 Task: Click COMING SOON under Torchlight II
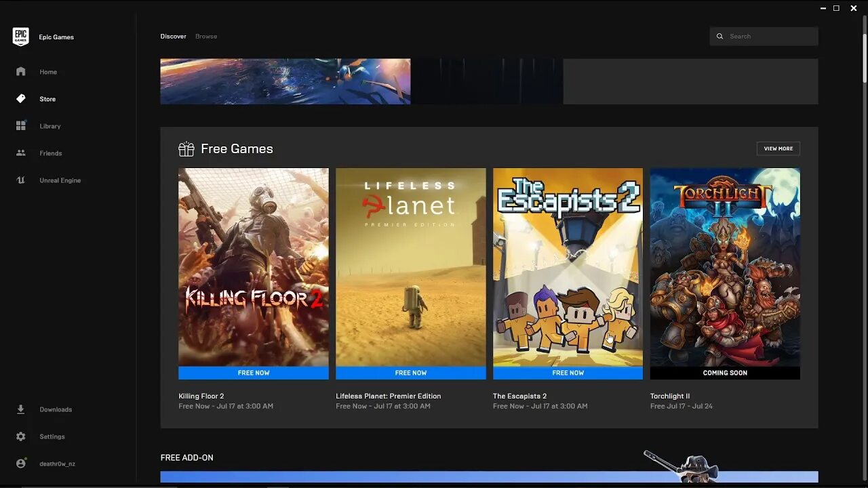pos(725,373)
